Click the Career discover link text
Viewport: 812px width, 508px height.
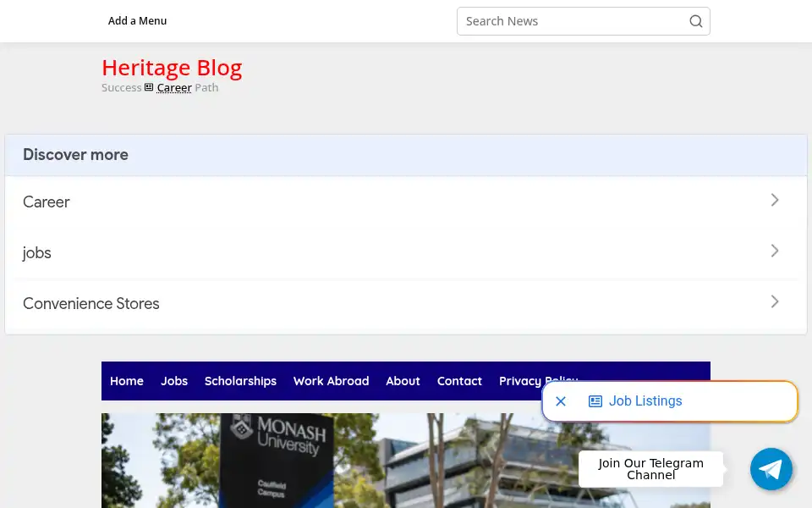tap(46, 202)
